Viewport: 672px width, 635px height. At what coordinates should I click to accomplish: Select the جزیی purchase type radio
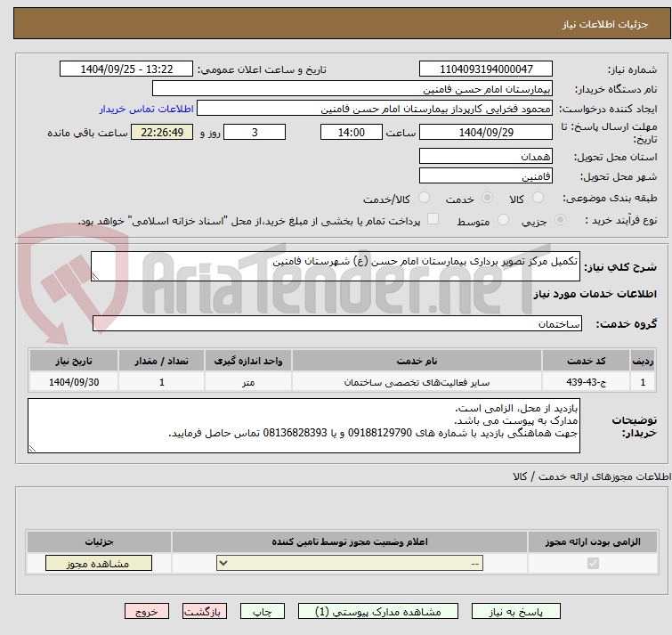click(560, 220)
